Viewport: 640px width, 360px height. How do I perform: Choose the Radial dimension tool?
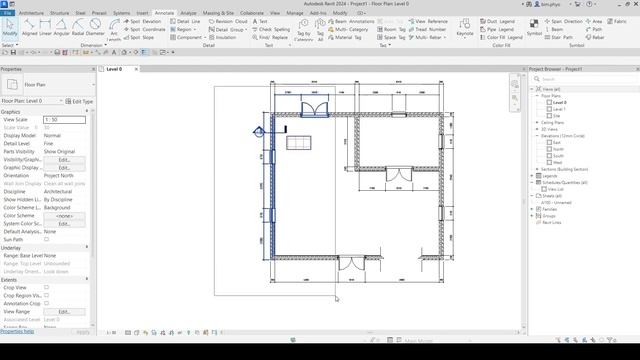pos(78,27)
